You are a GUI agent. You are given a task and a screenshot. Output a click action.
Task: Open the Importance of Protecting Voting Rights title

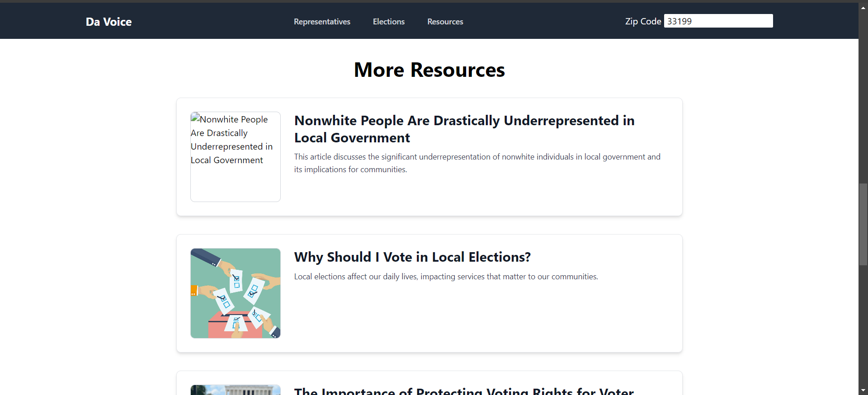[464, 390]
